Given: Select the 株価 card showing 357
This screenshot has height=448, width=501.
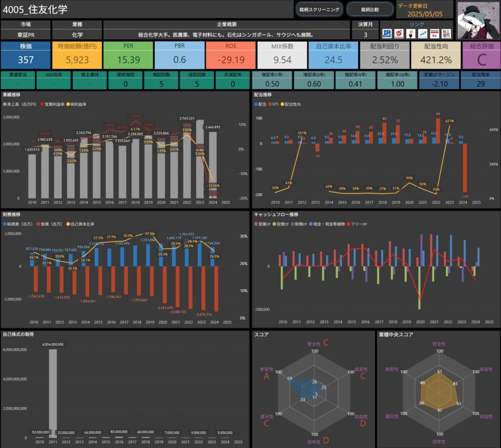Looking at the screenshot, I should click(25, 55).
